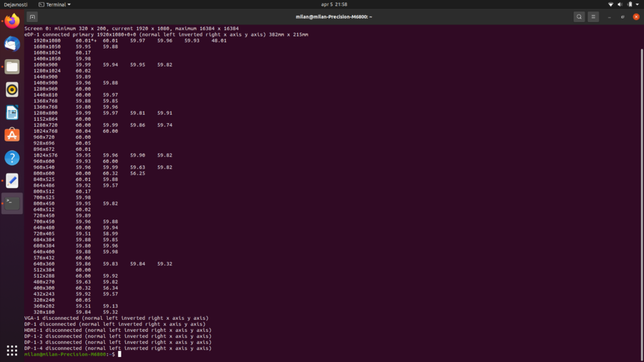Search in the terminal window
This screenshot has width=644, height=362.
coord(579,17)
